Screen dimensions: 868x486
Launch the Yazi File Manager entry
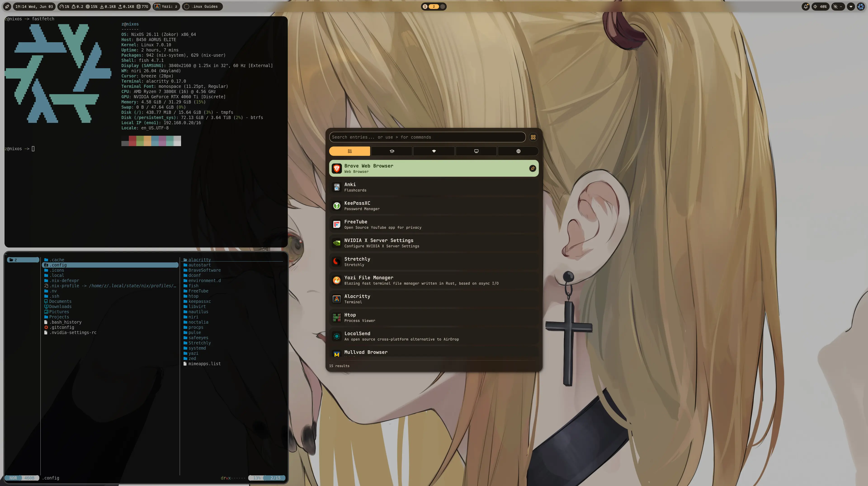[434, 280]
